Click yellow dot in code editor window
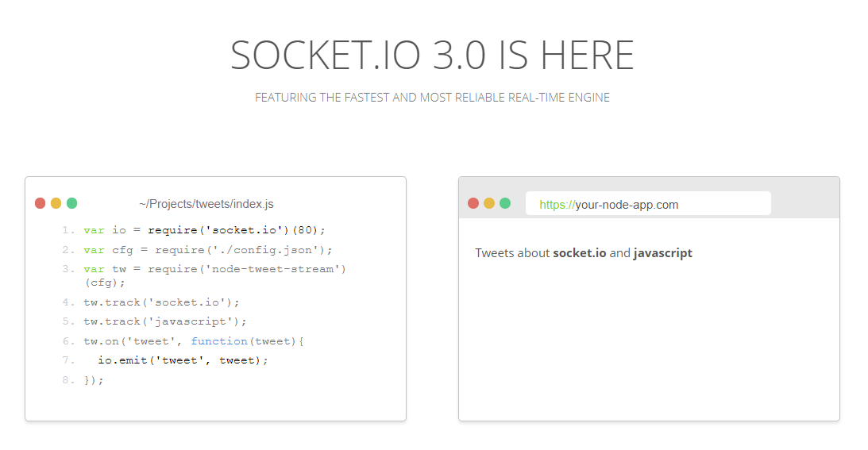 click(56, 203)
